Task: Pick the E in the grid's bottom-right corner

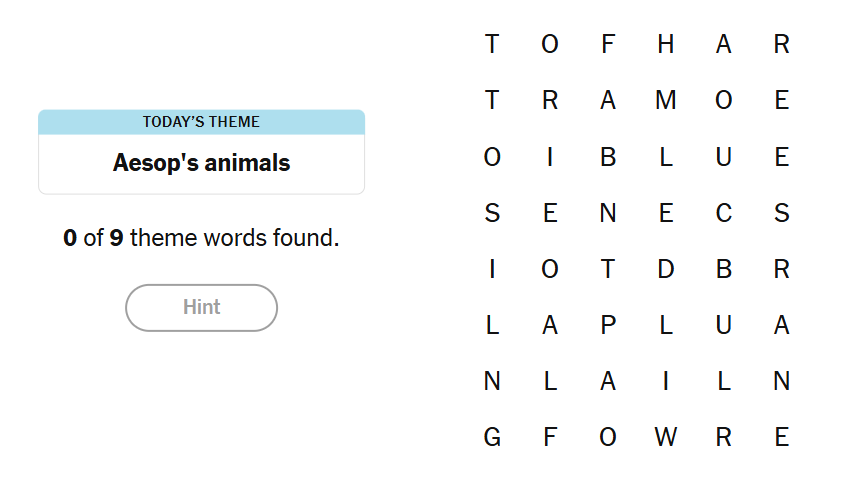Action: (782, 437)
